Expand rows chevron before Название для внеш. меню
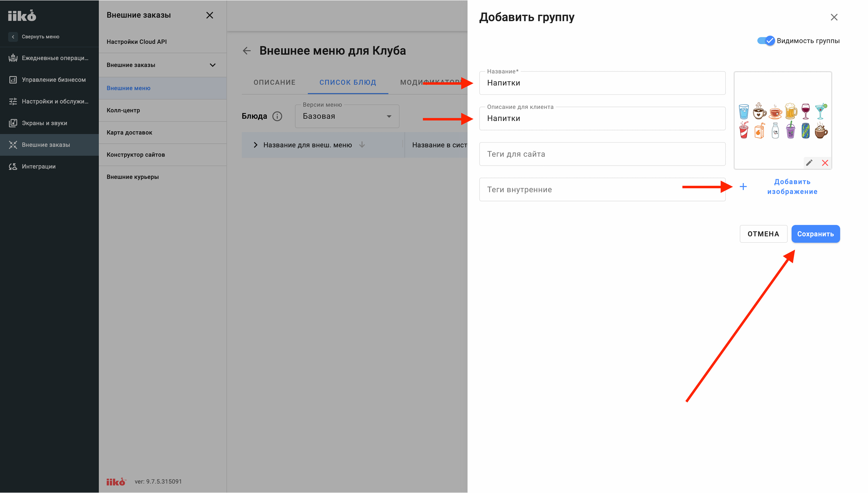The image size is (868, 493). coord(255,145)
